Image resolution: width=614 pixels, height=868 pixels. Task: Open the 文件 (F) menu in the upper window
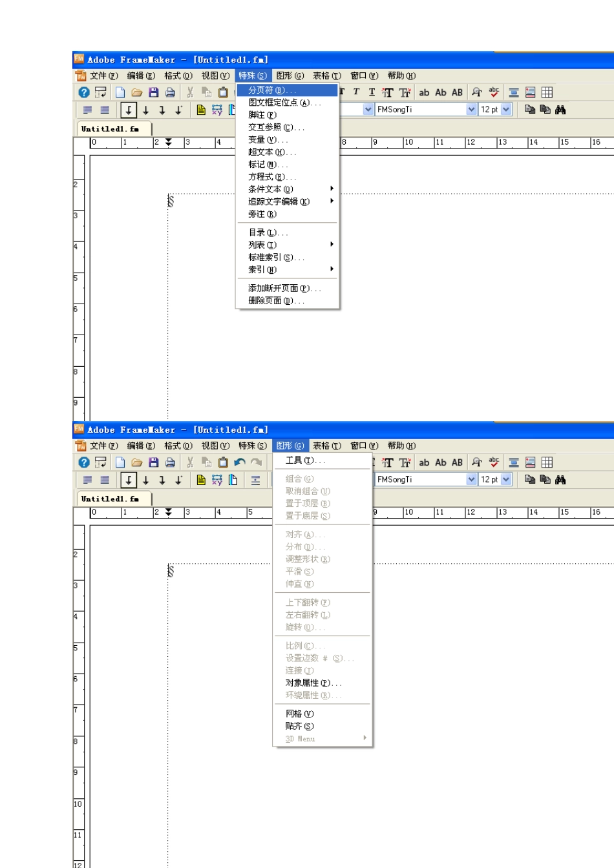pyautogui.click(x=103, y=76)
